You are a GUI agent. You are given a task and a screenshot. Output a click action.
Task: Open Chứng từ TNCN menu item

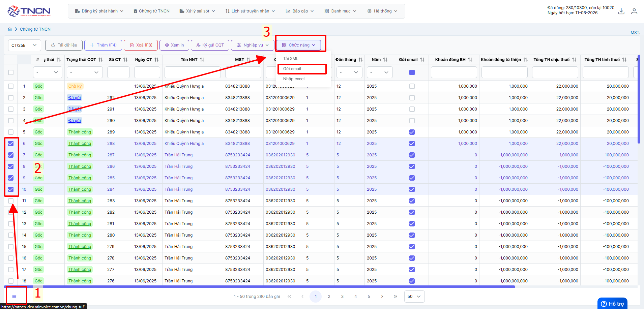tap(151, 11)
